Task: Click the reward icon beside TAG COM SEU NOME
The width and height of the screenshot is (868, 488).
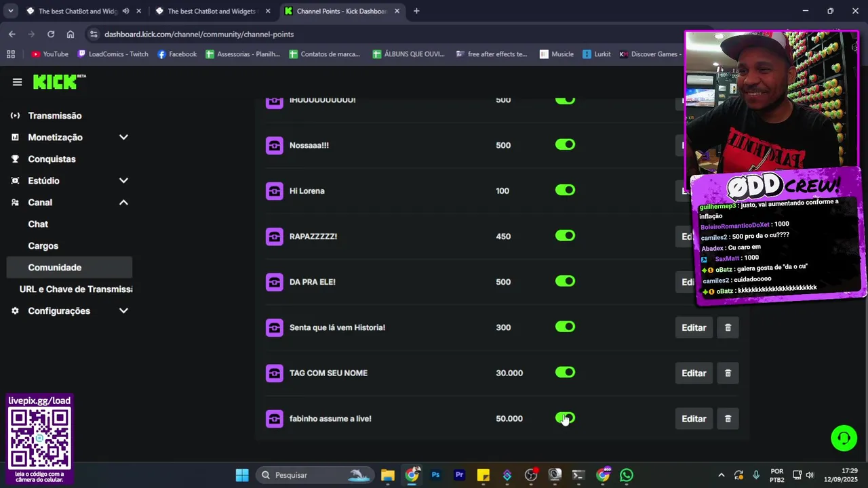Action: [274, 373]
